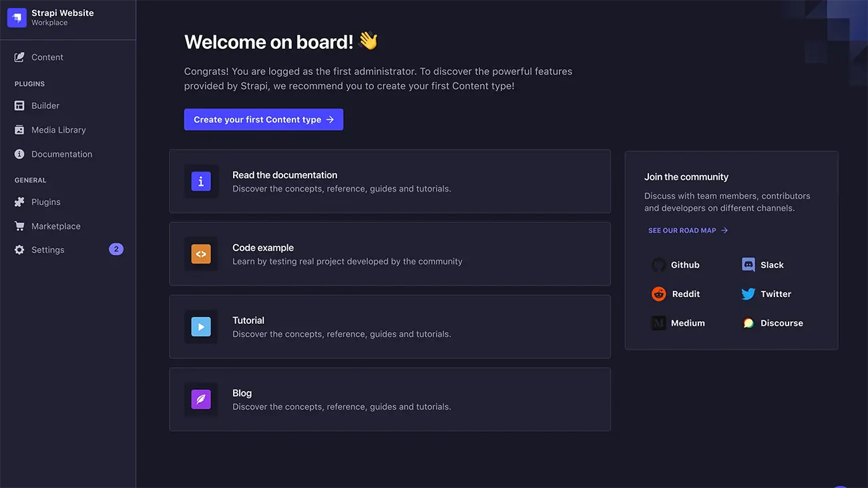Click the Media Library image icon

[x=19, y=130]
